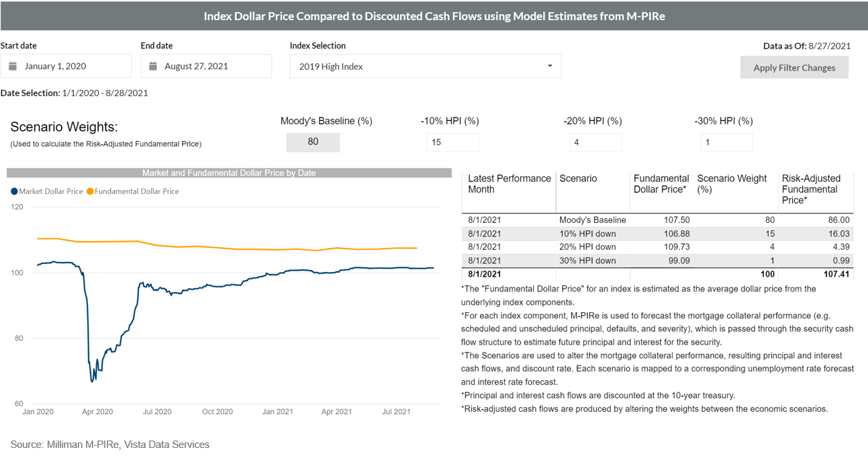Click the Moody's Baseline weight box
The width and height of the screenshot is (868, 456).
tap(313, 142)
